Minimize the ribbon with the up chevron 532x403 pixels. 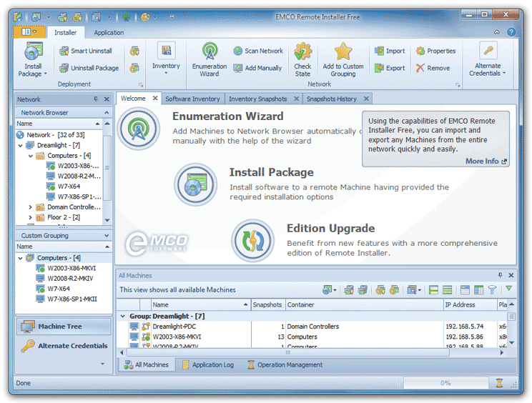tap(497, 32)
